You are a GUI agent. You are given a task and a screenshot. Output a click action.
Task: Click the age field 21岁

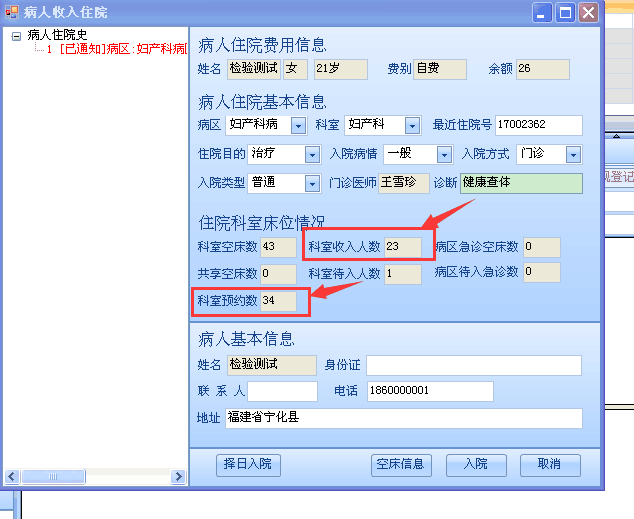point(341,69)
